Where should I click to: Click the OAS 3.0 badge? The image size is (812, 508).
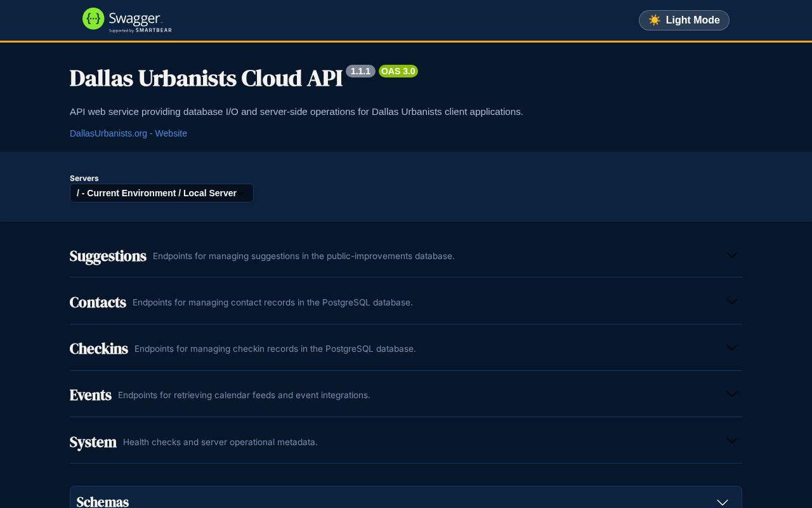[398, 71]
